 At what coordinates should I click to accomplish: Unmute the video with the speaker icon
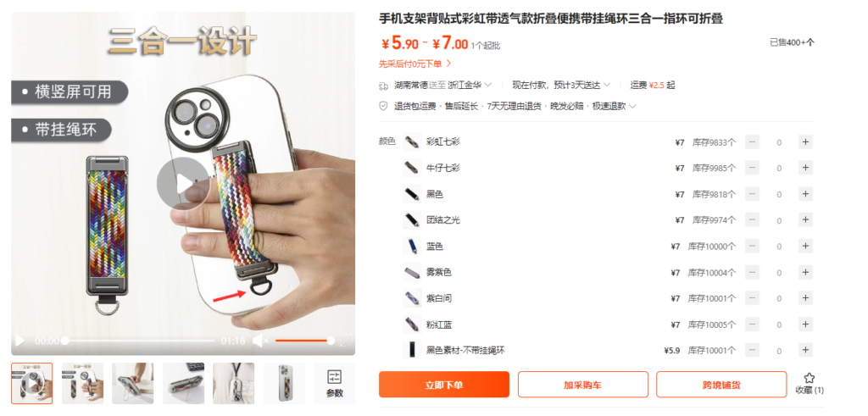coord(260,341)
